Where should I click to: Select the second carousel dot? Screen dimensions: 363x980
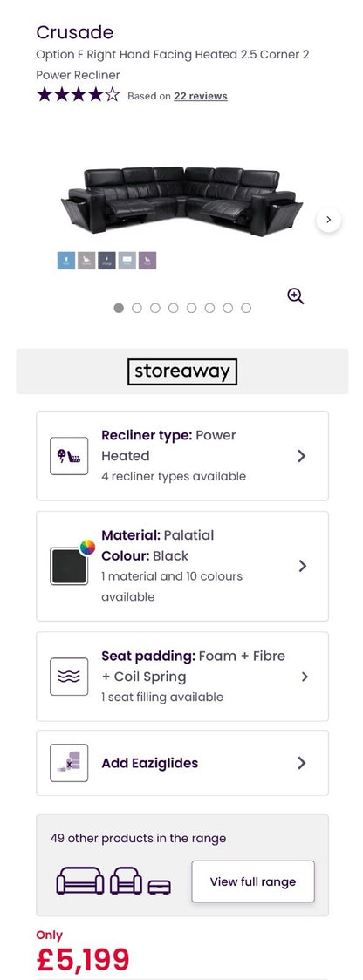coord(137,308)
